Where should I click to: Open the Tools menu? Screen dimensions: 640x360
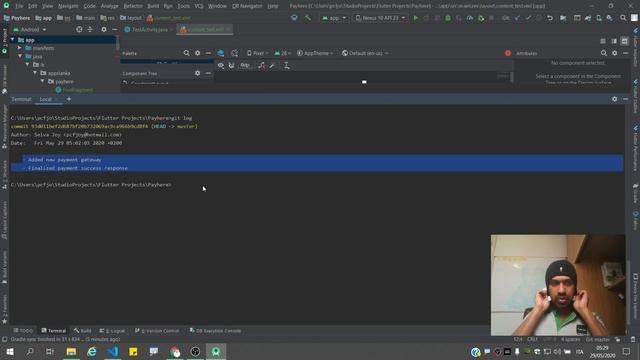[x=183, y=6]
